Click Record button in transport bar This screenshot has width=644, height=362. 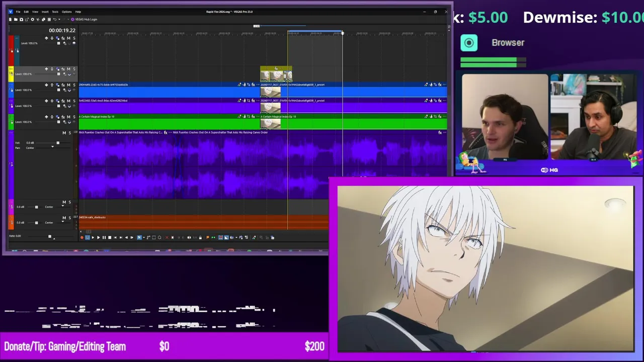pos(82,237)
